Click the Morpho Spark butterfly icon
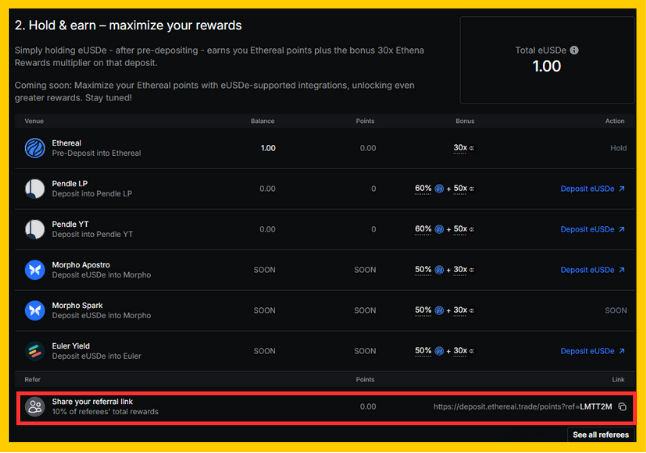Screen dimensions: 646x453 click(x=35, y=311)
